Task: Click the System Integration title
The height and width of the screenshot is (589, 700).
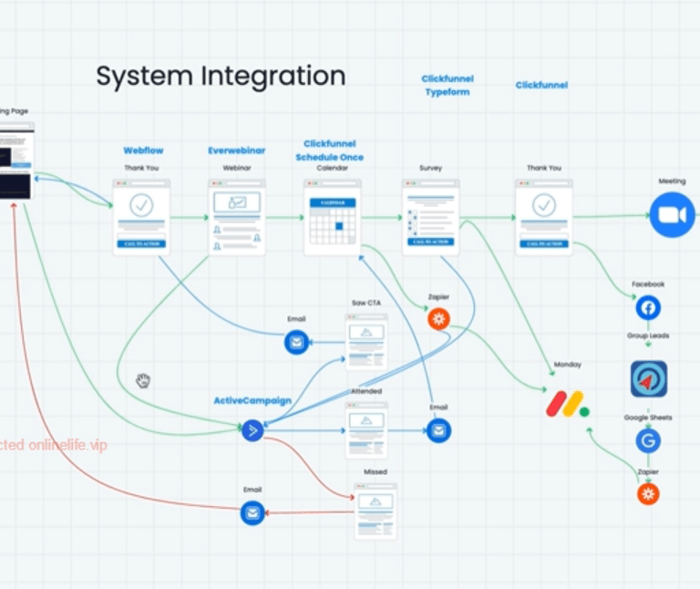Action: (x=221, y=76)
